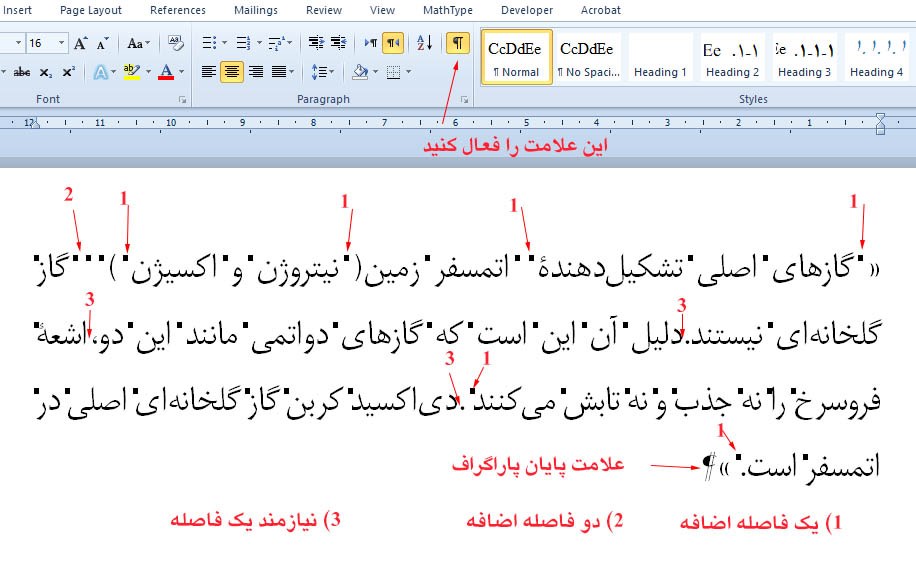Apply the Heading 1 style

coord(660,59)
